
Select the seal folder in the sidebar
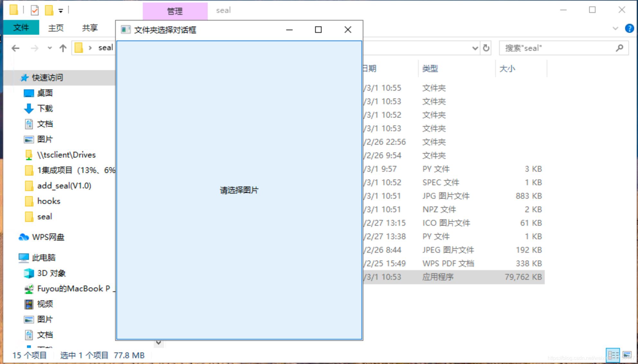pyautogui.click(x=45, y=216)
